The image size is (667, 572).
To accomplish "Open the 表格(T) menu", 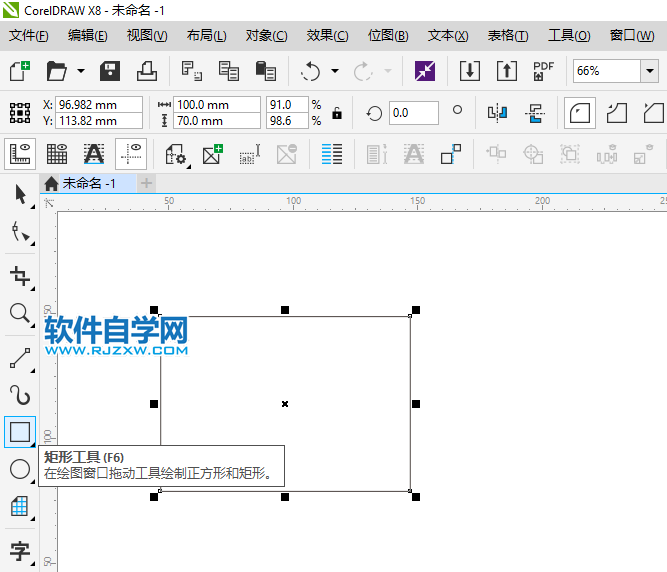I will (x=508, y=35).
